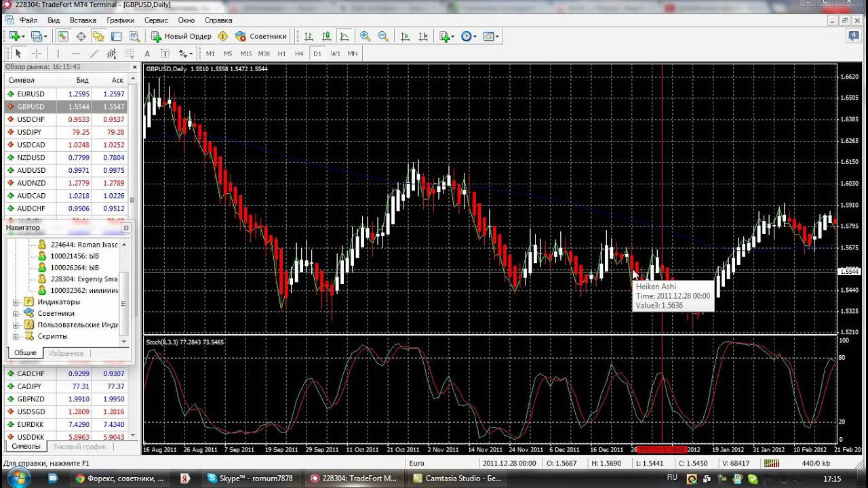Switch timeframe to M1

tap(210, 54)
